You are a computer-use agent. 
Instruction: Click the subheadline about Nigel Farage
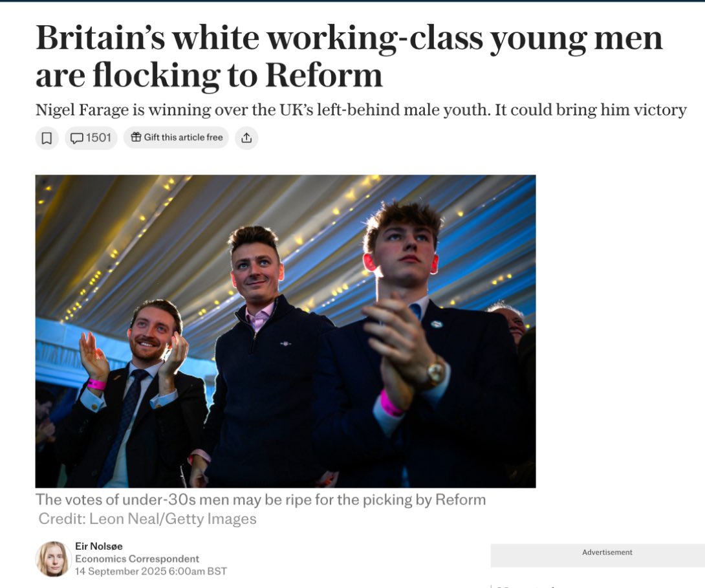361,110
